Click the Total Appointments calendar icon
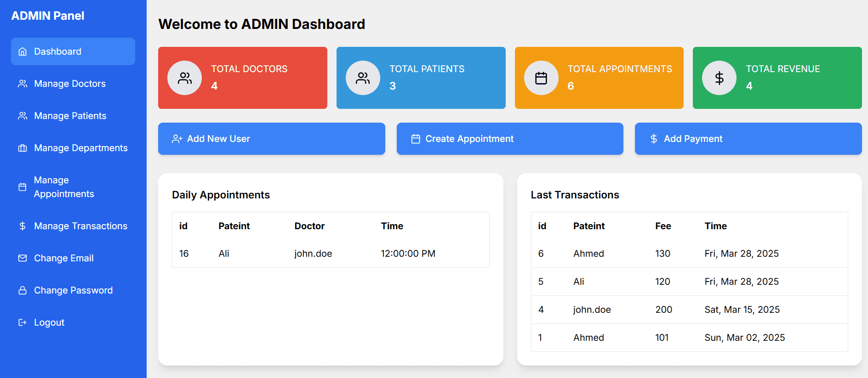This screenshot has height=378, width=868. (x=541, y=78)
